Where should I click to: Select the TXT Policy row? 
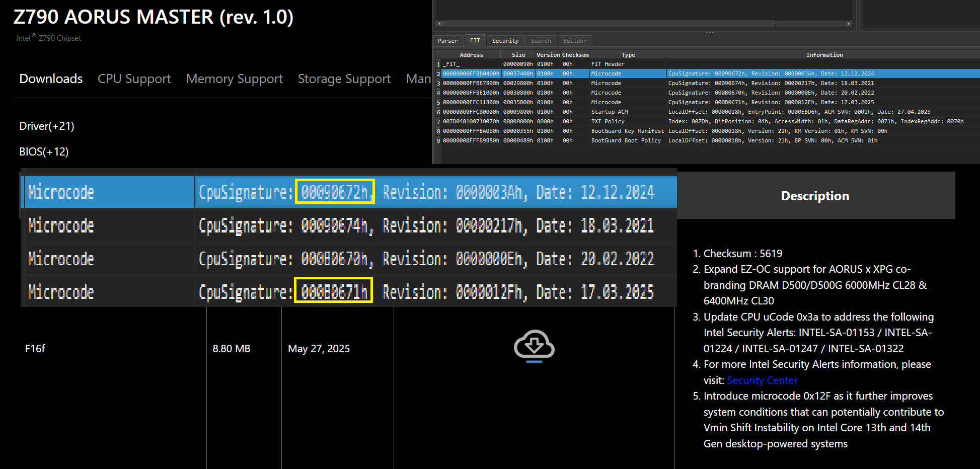(x=707, y=121)
